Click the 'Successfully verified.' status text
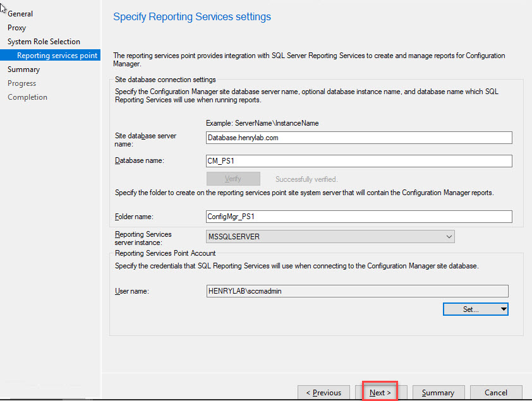The height and width of the screenshot is (401, 532). 306,179
